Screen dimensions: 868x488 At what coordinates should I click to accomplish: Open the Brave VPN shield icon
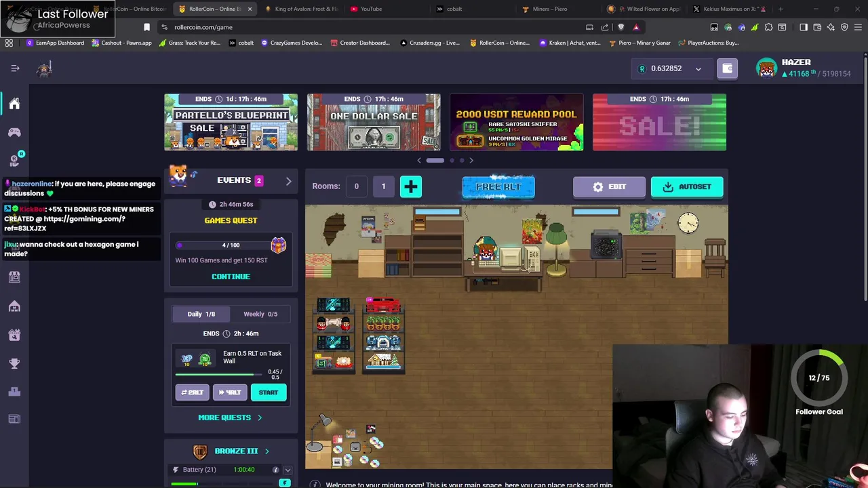pyautogui.click(x=844, y=27)
